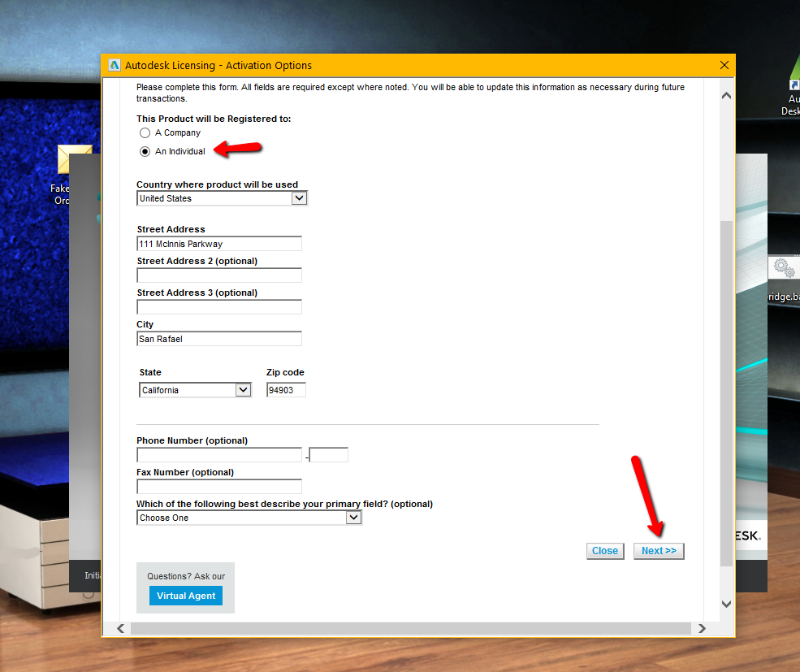Click the Street Address field with 111 McInnis Parkway
The height and width of the screenshot is (672, 800).
click(x=219, y=244)
